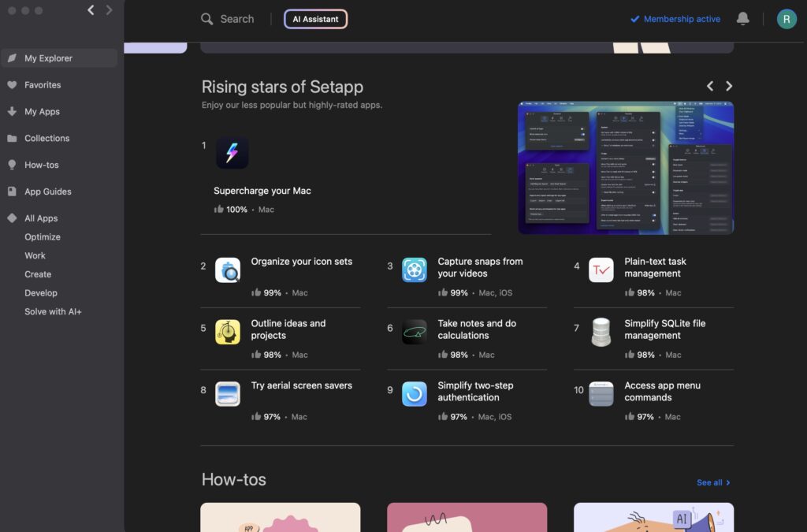
Task: Open the icon sets organizer app icon
Action: (228, 270)
